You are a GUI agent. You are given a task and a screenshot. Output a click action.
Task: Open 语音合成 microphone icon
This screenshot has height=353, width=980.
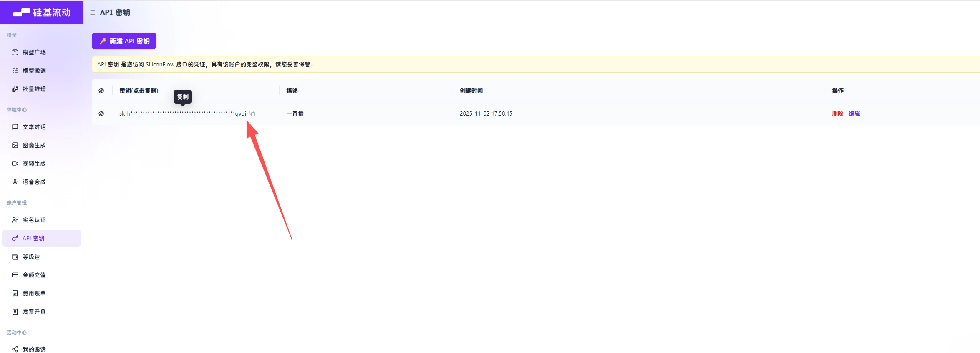click(x=15, y=182)
